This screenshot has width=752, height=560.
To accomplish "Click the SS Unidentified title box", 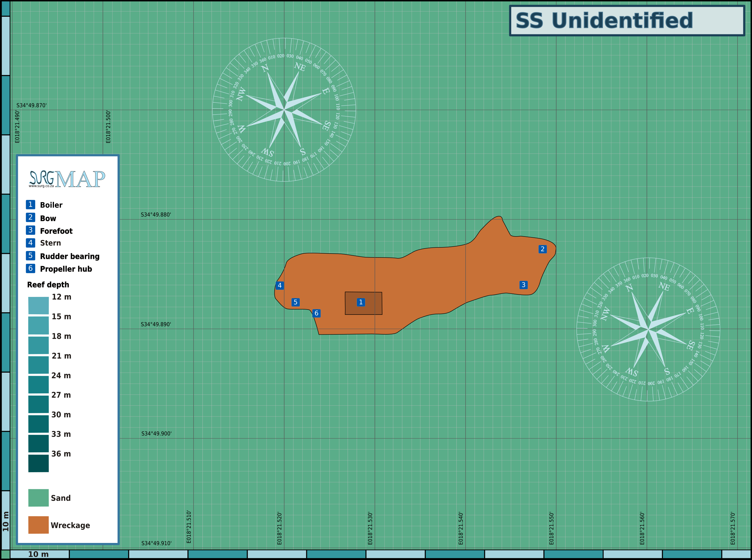I will pos(627,21).
